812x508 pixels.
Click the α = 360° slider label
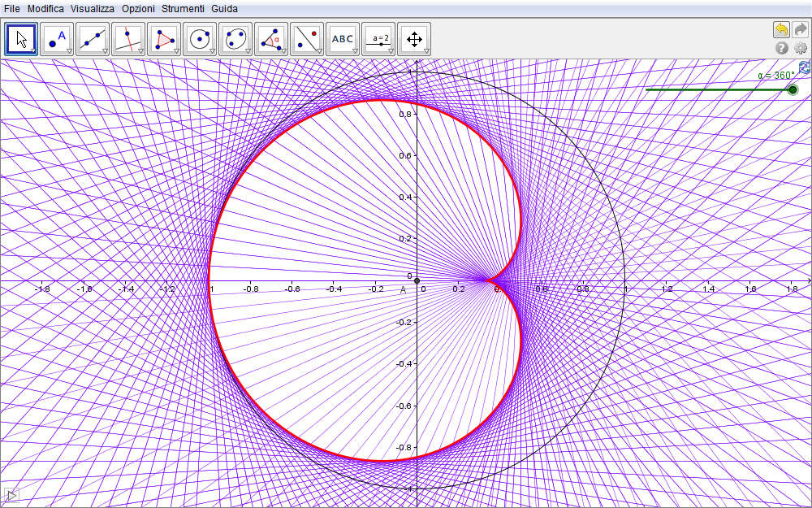coord(775,76)
